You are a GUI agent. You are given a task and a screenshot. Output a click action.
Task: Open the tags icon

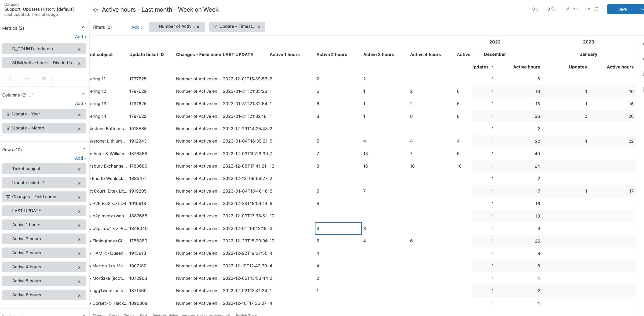click(x=553, y=9)
